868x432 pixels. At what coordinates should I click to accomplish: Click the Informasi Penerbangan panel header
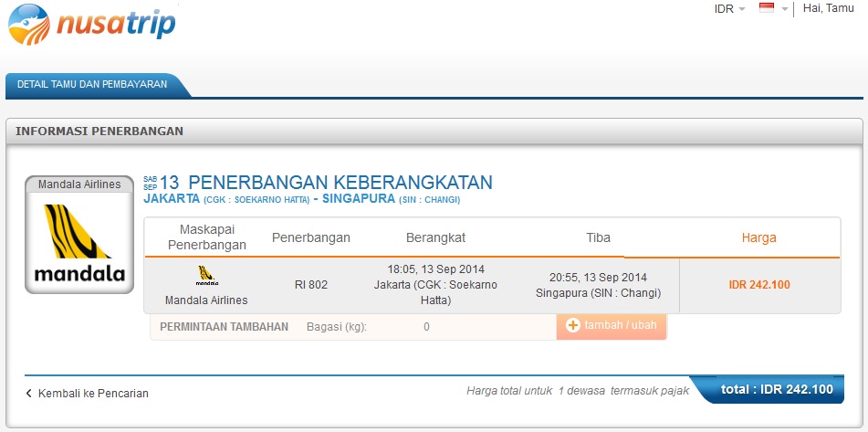(99, 132)
